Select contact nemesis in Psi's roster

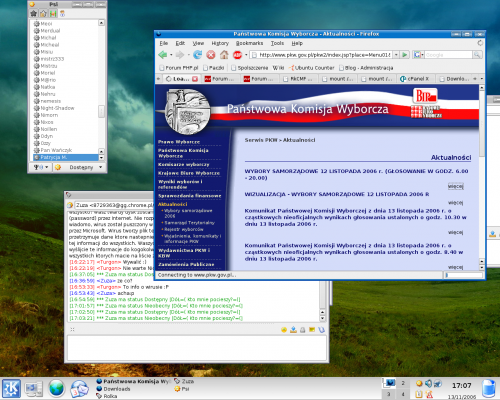(x=51, y=101)
